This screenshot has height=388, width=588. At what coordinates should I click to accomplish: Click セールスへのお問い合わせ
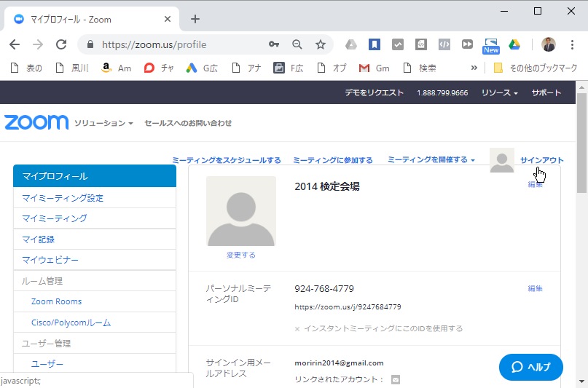(188, 123)
